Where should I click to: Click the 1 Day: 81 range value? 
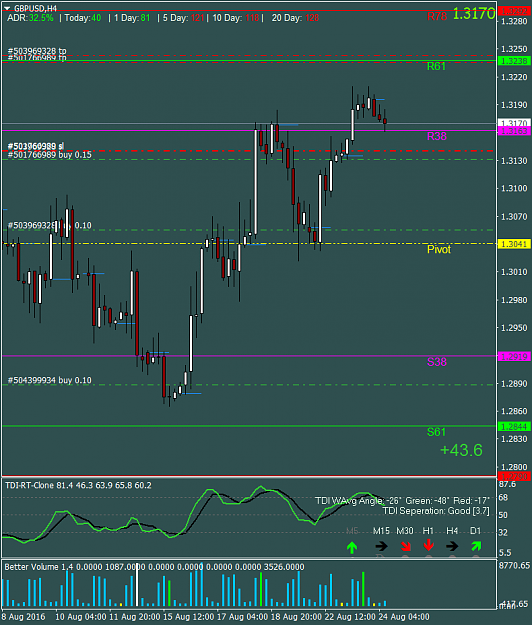[132, 18]
